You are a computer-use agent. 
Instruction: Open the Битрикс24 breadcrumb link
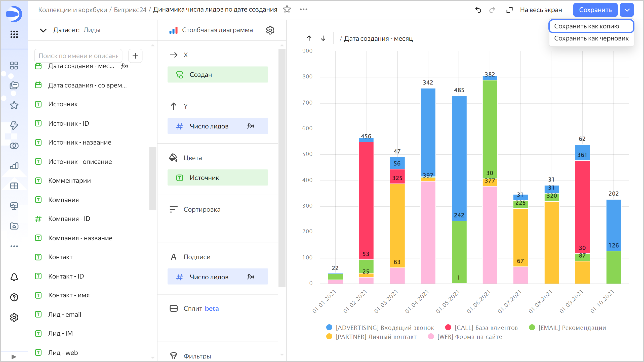click(x=130, y=10)
